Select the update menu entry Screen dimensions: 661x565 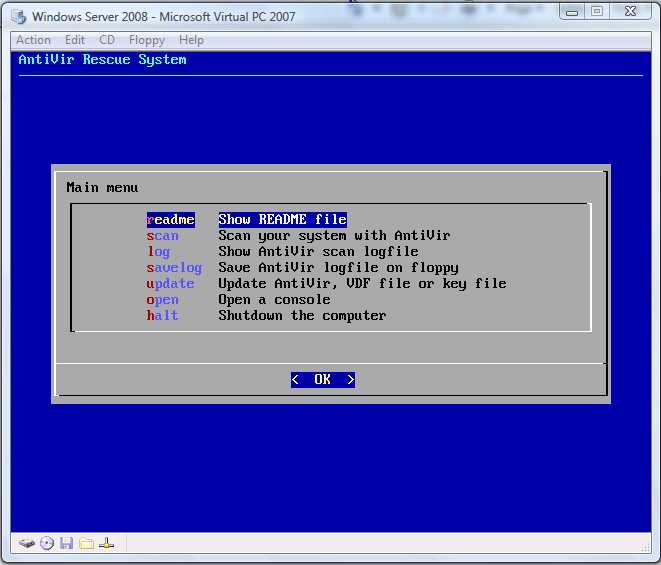click(x=170, y=284)
